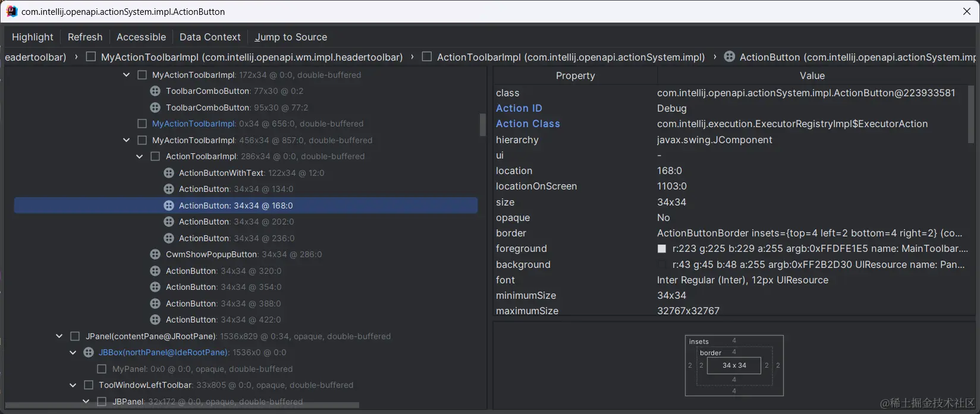
Task: Click icon of ActionButton at 422:0
Action: pos(155,320)
